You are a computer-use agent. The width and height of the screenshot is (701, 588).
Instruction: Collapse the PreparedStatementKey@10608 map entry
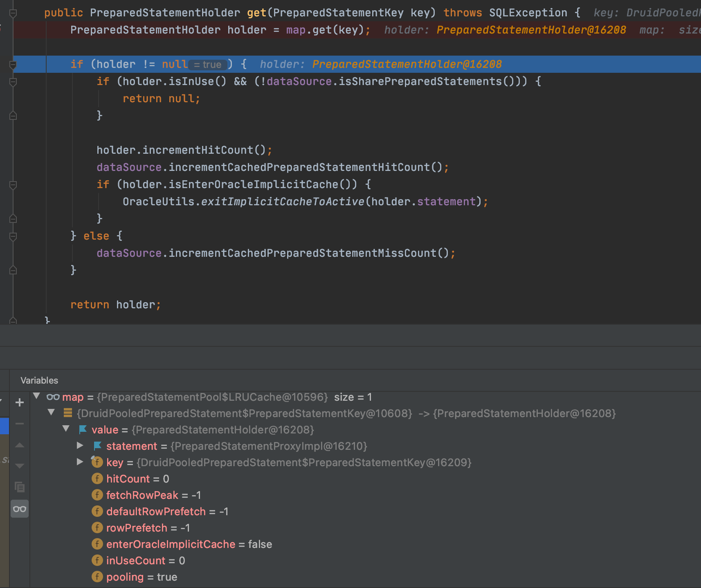tap(51, 413)
